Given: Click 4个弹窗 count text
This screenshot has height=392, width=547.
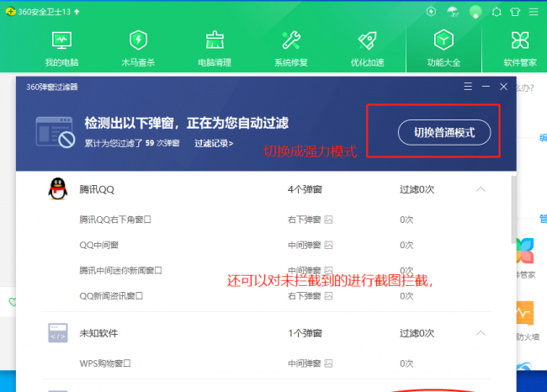Looking at the screenshot, I should point(305,189).
